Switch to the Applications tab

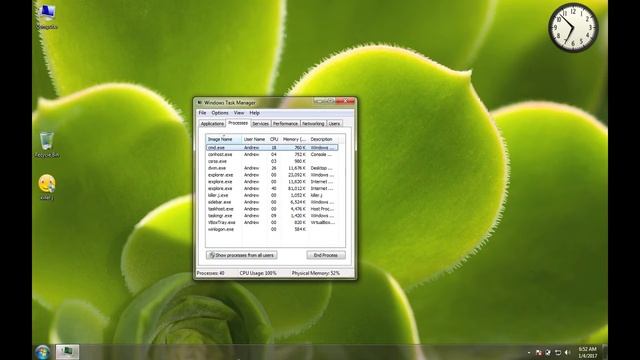point(212,123)
